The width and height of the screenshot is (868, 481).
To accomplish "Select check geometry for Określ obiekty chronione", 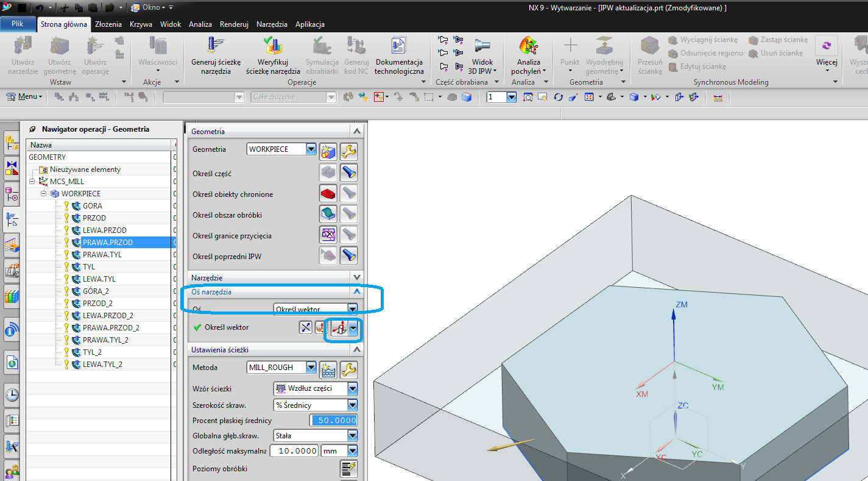I will tap(328, 194).
